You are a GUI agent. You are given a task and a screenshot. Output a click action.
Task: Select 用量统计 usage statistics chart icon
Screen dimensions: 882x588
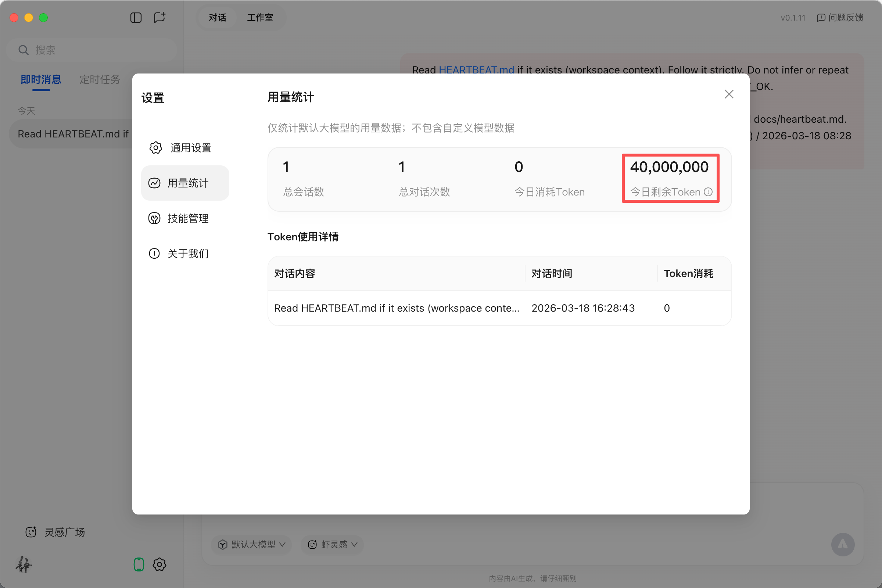click(154, 183)
